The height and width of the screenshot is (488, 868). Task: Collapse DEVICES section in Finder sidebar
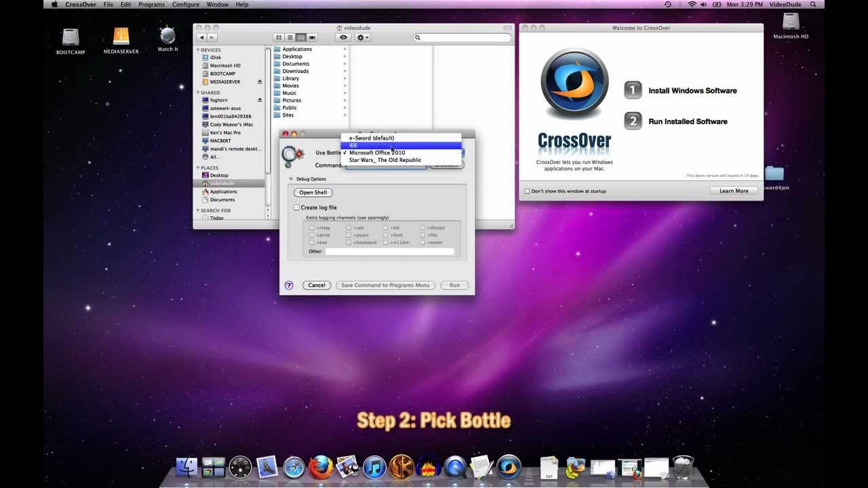point(198,50)
